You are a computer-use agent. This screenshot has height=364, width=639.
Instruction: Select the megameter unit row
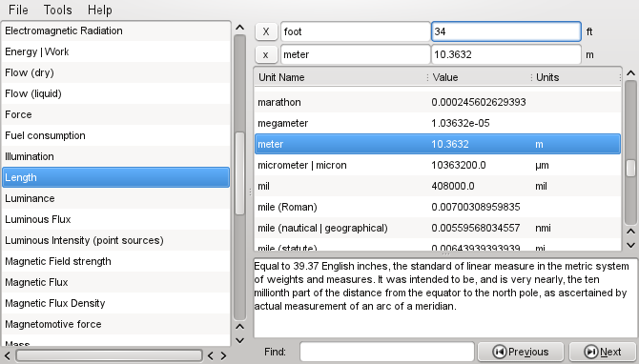pyautogui.click(x=438, y=123)
